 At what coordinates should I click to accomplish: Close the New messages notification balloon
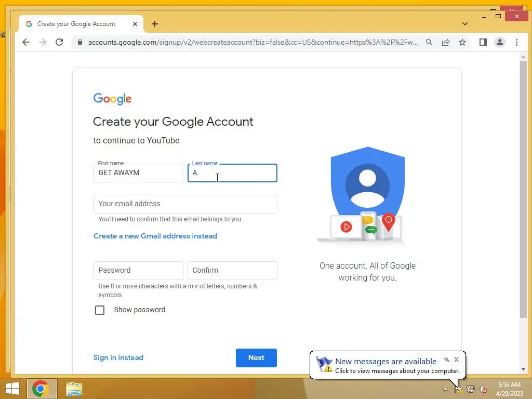tap(456, 360)
